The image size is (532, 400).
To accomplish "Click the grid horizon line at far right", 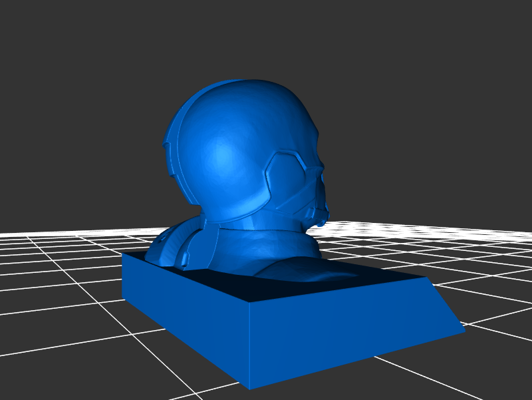I will 512,232.
